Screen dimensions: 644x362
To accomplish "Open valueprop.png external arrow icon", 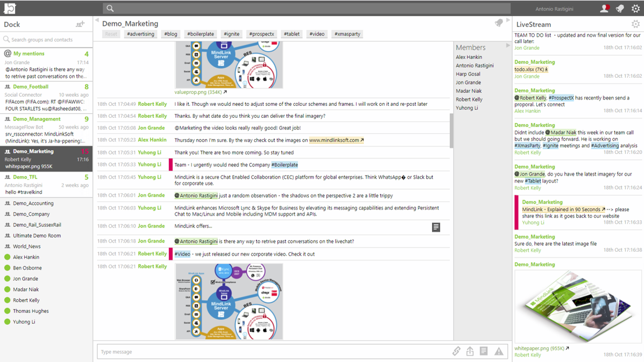I will click(225, 92).
